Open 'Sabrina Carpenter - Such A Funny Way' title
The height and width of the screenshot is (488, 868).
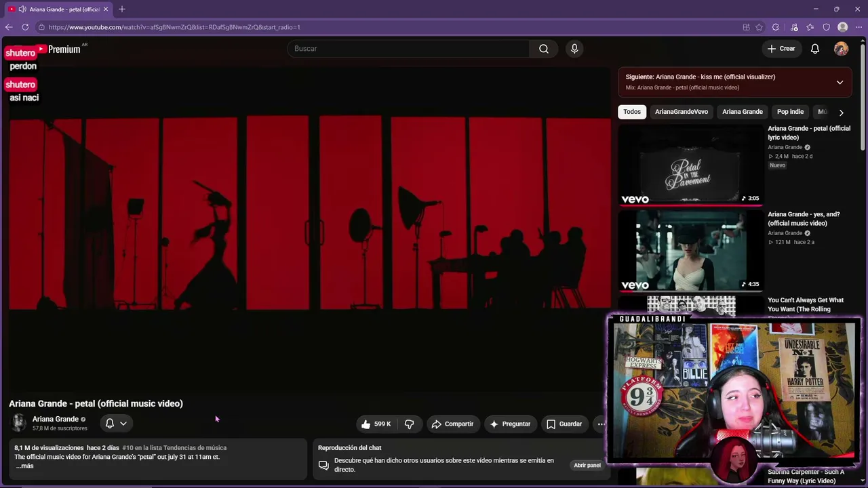[x=806, y=476]
